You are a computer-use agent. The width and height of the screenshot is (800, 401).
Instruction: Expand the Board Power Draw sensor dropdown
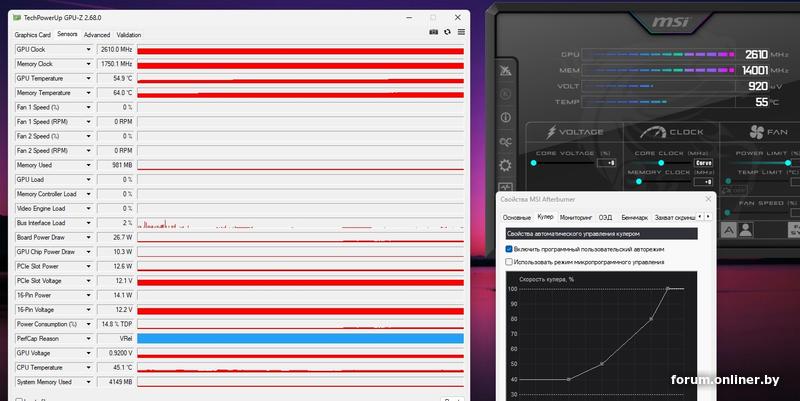(91, 237)
